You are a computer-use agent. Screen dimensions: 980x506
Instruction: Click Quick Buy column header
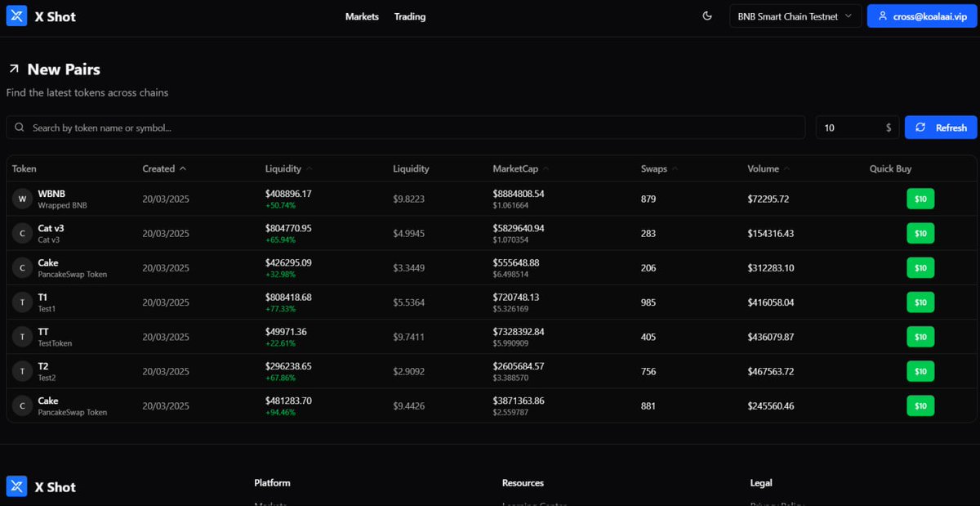pyautogui.click(x=890, y=168)
